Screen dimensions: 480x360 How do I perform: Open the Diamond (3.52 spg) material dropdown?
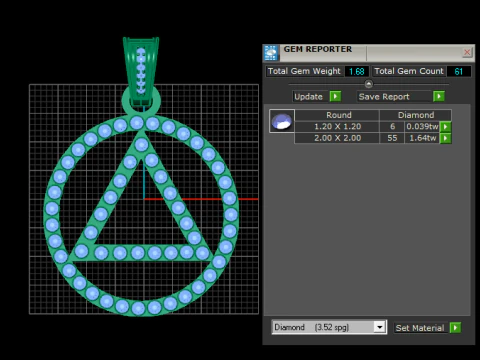tap(379, 327)
